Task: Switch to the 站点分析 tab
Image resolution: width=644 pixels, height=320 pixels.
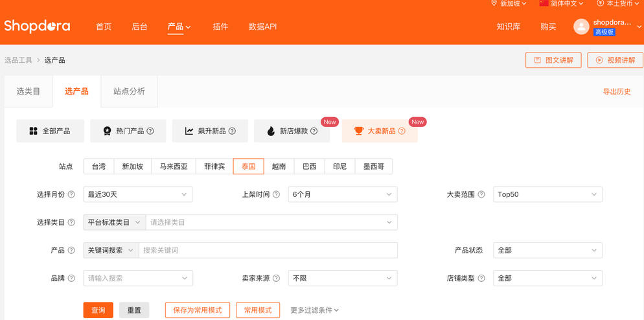Action: coord(129,91)
